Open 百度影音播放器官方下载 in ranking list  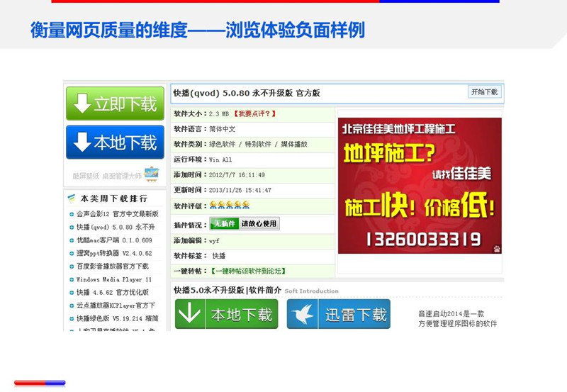pos(113,267)
